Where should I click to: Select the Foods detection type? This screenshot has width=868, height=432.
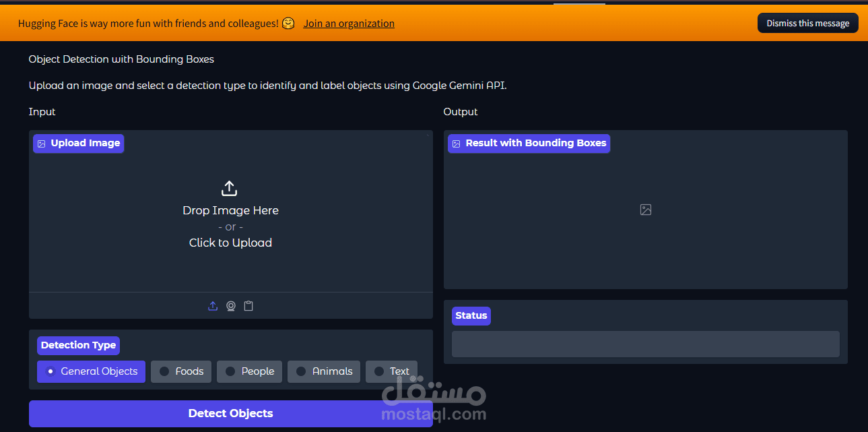[180, 371]
